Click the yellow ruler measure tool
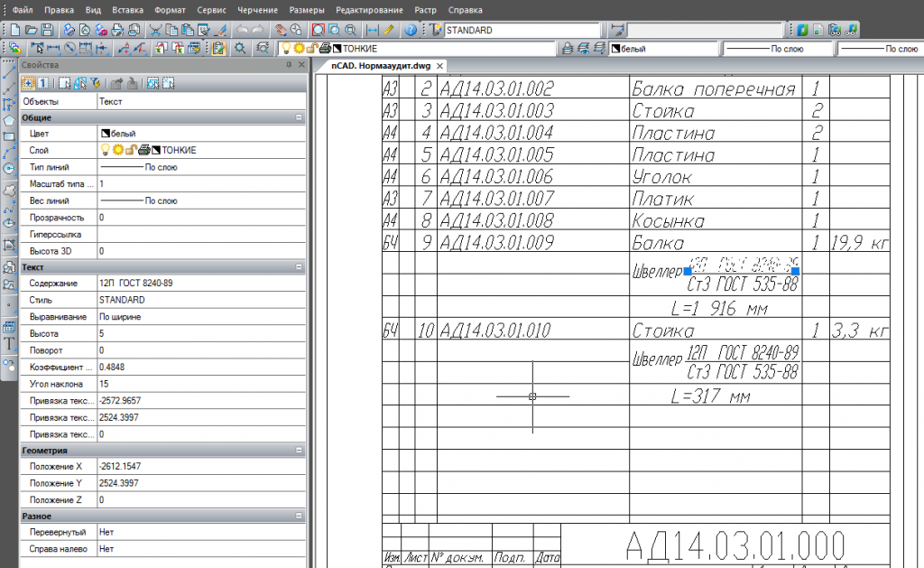The image size is (924, 568). click(388, 30)
